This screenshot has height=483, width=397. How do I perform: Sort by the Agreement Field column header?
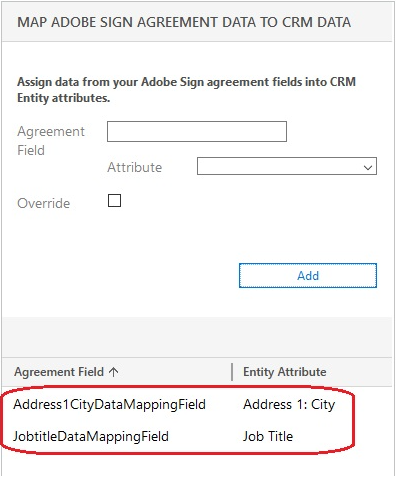[x=59, y=372]
